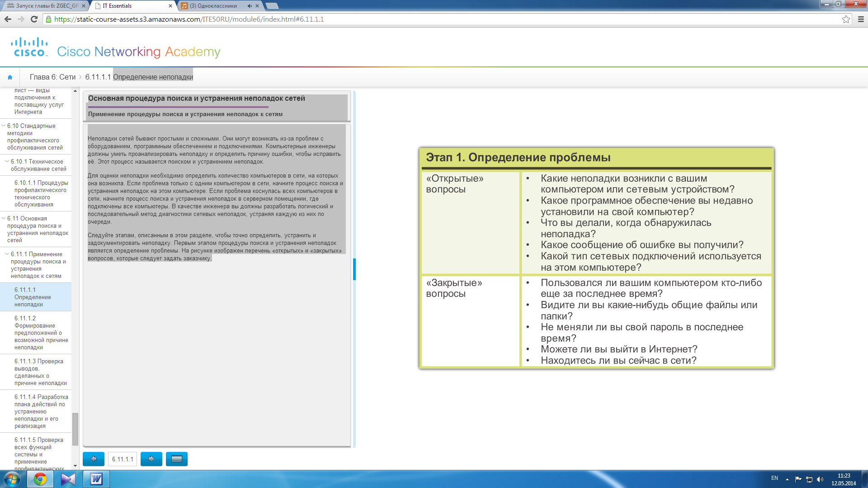Click subheading Применение процедуры поиска
The image size is (868, 488).
[185, 114]
